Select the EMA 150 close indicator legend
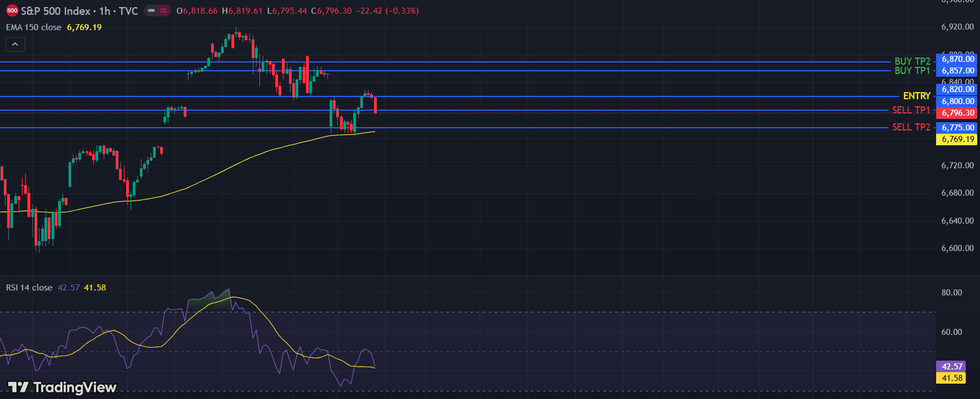This screenshot has height=399, width=980. [x=33, y=27]
